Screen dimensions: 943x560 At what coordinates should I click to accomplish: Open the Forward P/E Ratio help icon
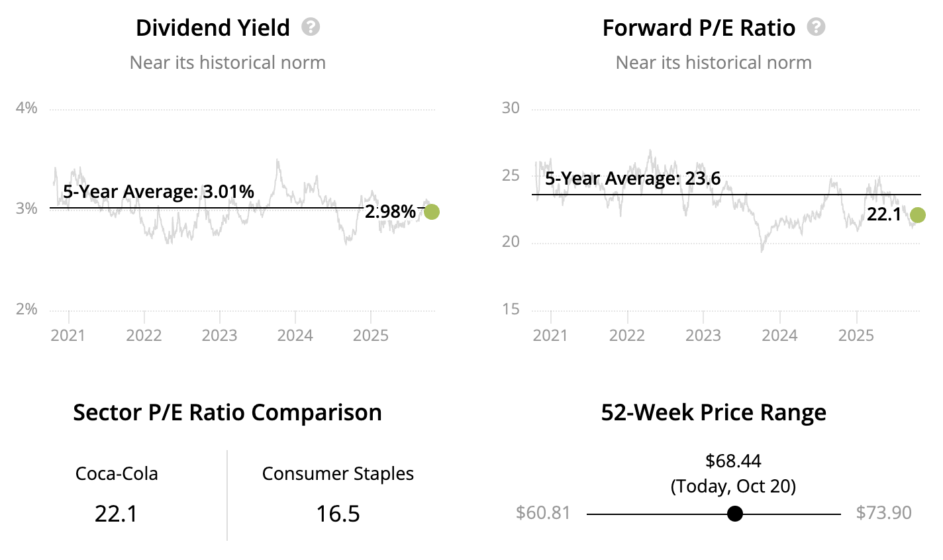pyautogui.click(x=816, y=27)
